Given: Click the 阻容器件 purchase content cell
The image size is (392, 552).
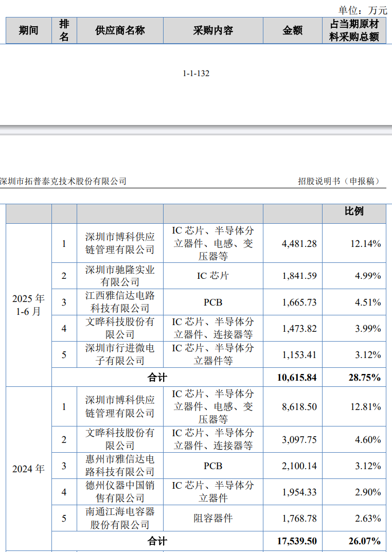Looking at the screenshot, I should pyautogui.click(x=213, y=518).
